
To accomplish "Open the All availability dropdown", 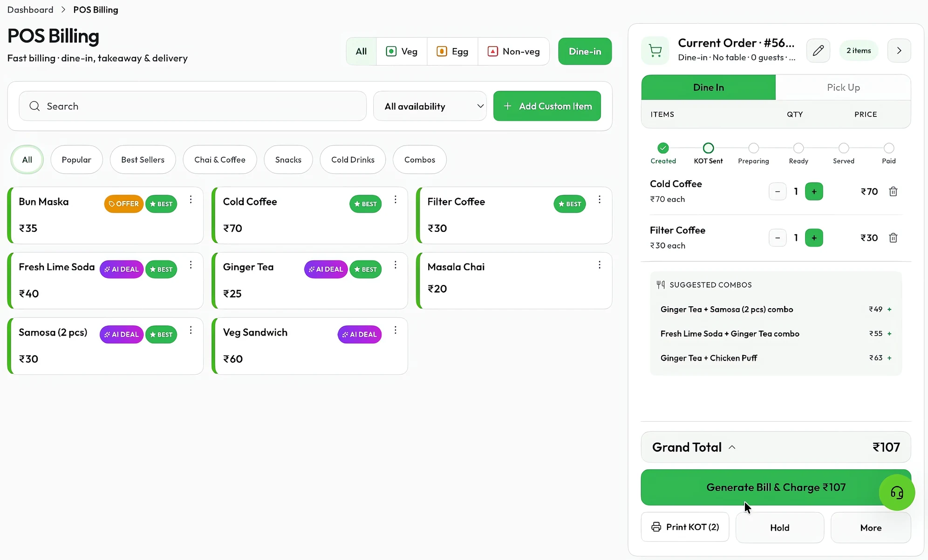I will coord(430,106).
